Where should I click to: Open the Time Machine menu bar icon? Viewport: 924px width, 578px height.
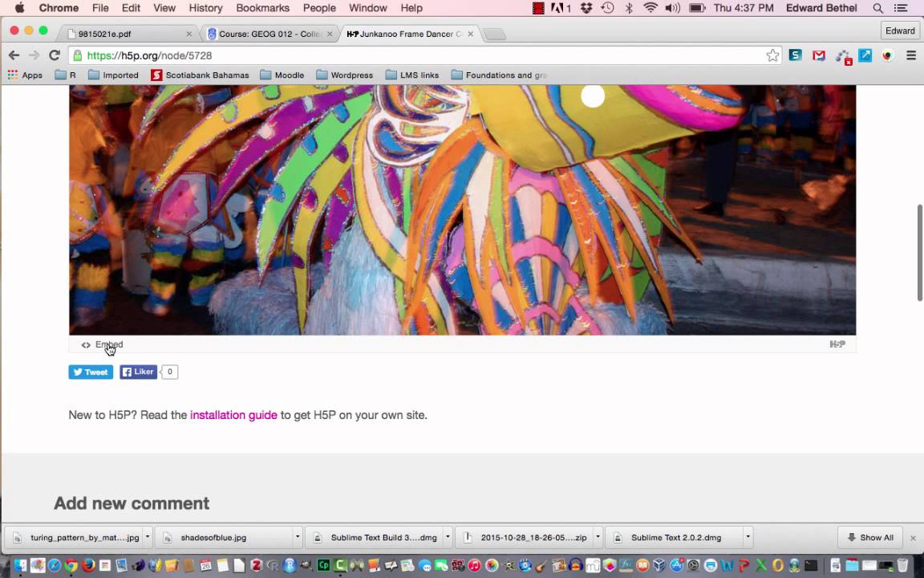click(607, 8)
